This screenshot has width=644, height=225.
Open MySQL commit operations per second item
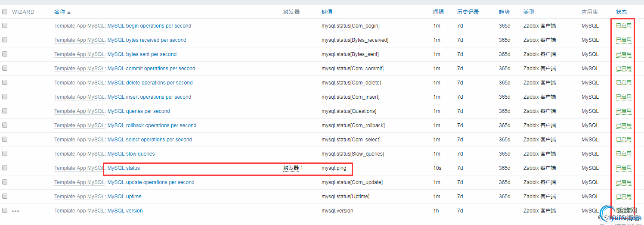tap(151, 69)
